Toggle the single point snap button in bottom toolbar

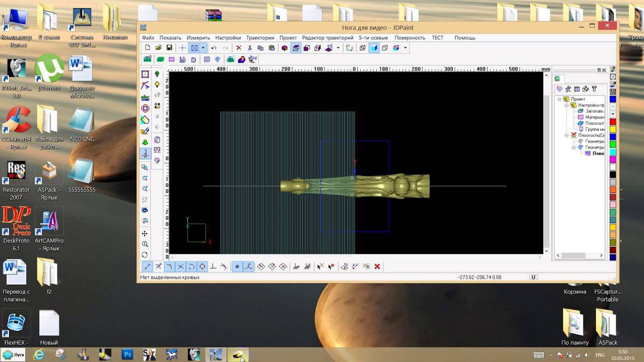(x=237, y=266)
